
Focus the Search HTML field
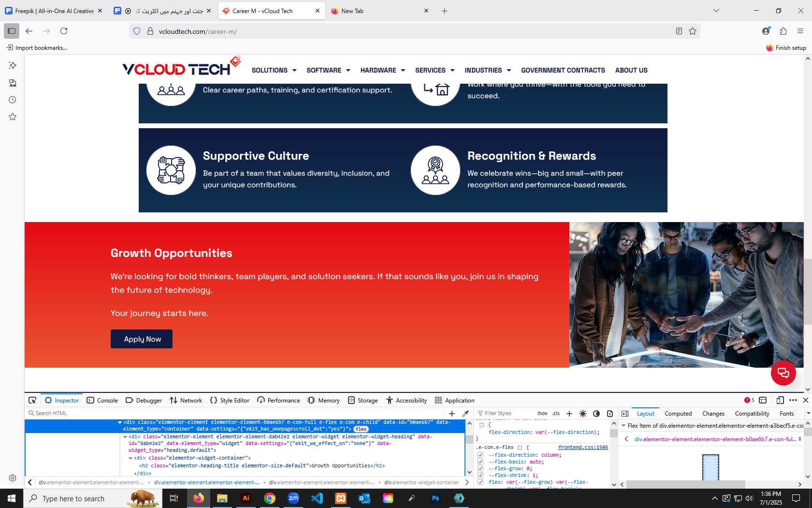tap(234, 413)
